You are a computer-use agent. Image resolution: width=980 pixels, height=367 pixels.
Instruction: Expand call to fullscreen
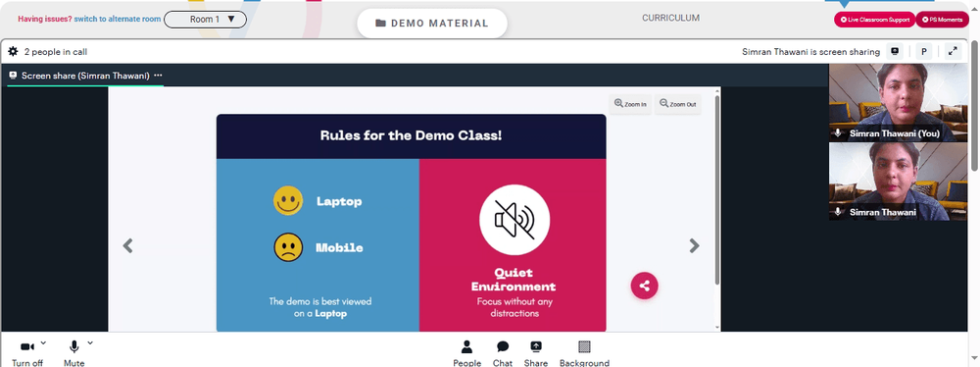(953, 51)
